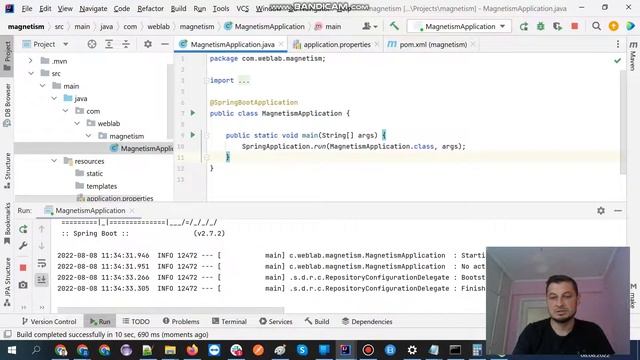Open the Navigate menu
640x360 pixels.
coord(93,8)
